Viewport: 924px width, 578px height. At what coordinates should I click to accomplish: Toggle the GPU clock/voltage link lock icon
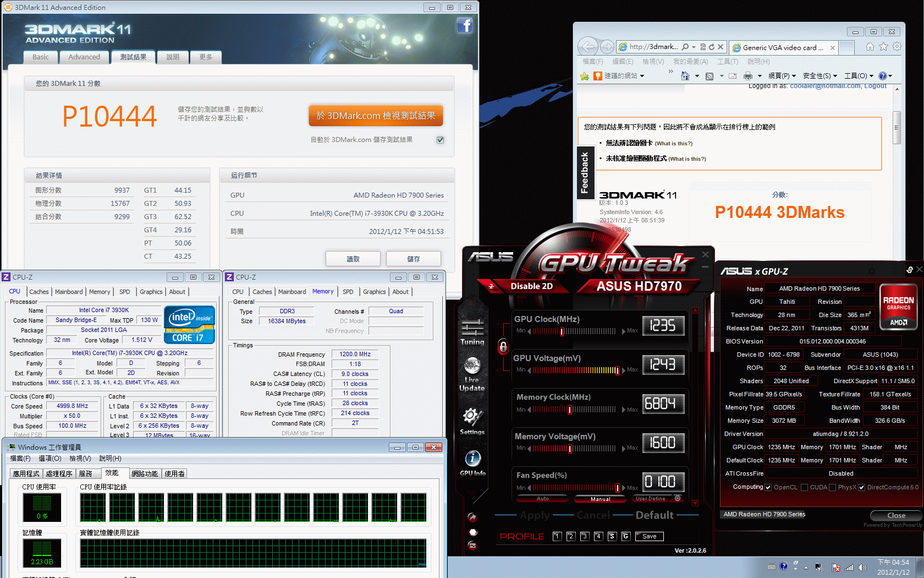coord(503,346)
